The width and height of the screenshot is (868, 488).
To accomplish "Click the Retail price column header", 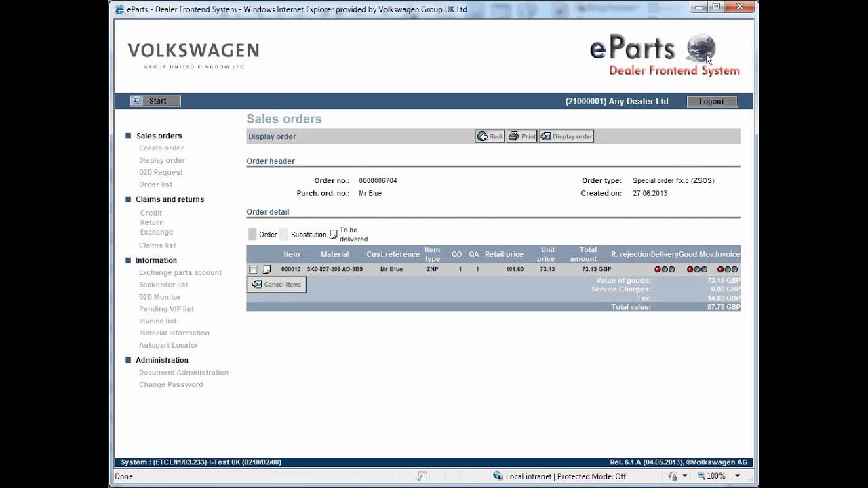I will (504, 254).
